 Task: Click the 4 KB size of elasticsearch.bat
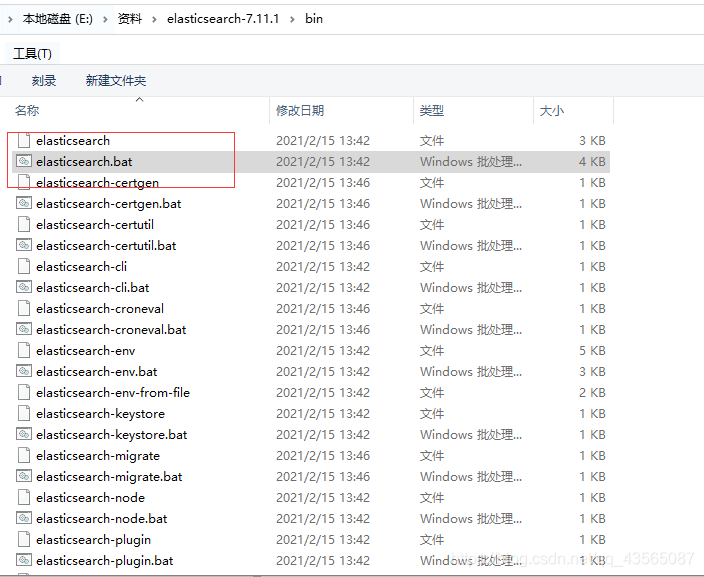(x=592, y=162)
